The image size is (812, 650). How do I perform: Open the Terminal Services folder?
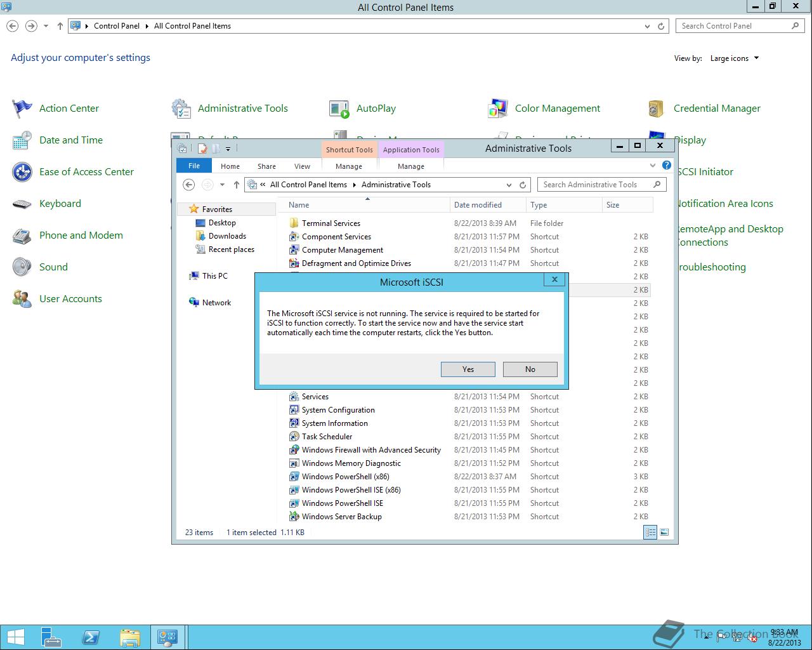pos(331,223)
